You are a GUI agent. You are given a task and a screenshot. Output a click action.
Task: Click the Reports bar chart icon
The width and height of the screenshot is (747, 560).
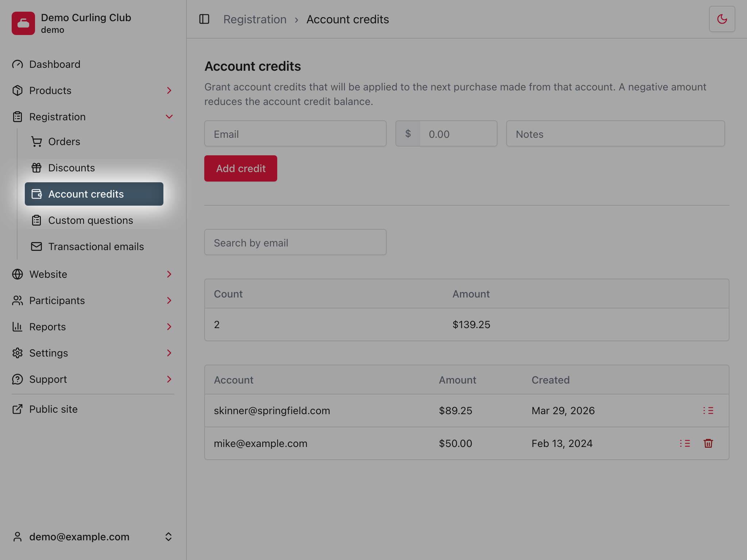[18, 327]
